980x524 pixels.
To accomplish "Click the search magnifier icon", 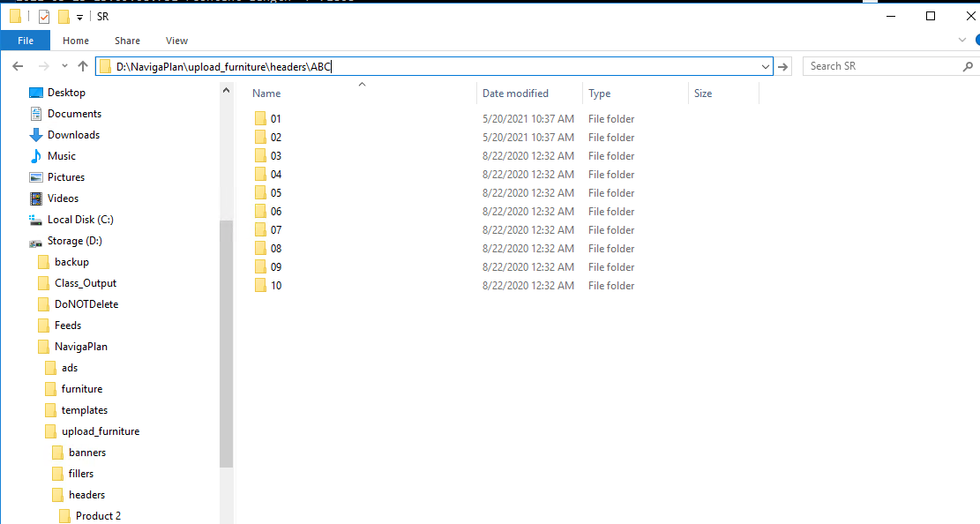I will [x=968, y=66].
